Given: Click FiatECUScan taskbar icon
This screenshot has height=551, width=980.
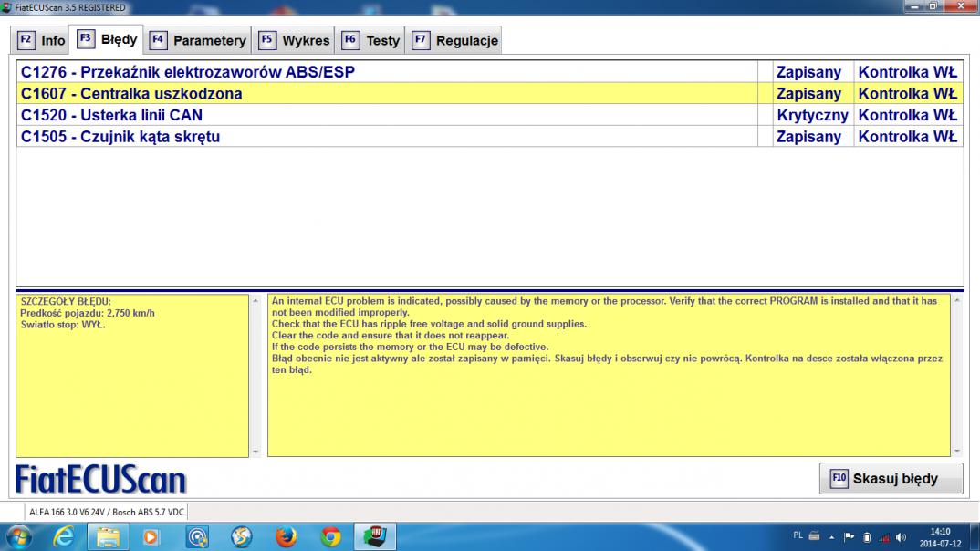Looking at the screenshot, I should click(x=375, y=537).
